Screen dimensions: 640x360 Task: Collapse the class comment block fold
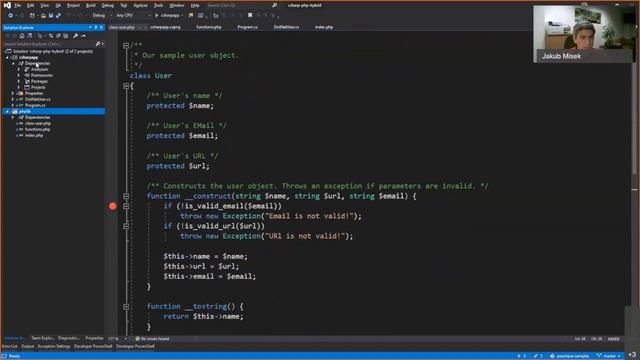[x=126, y=45]
